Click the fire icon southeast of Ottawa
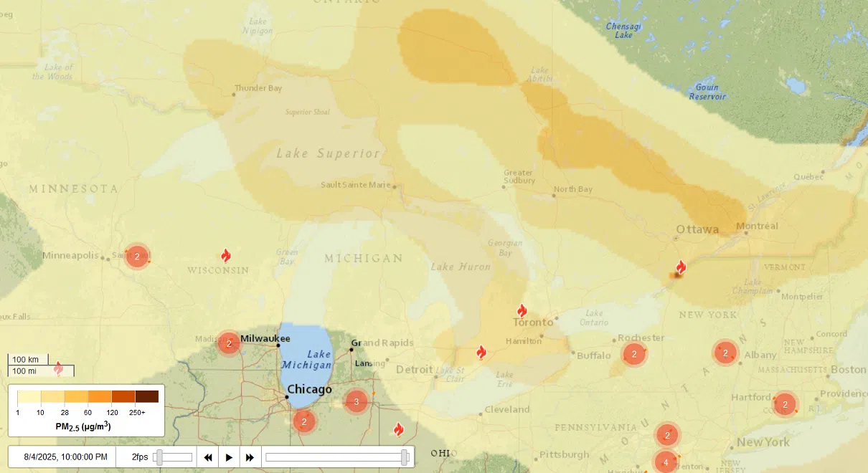Screen dimensions: 868x473 681,267
